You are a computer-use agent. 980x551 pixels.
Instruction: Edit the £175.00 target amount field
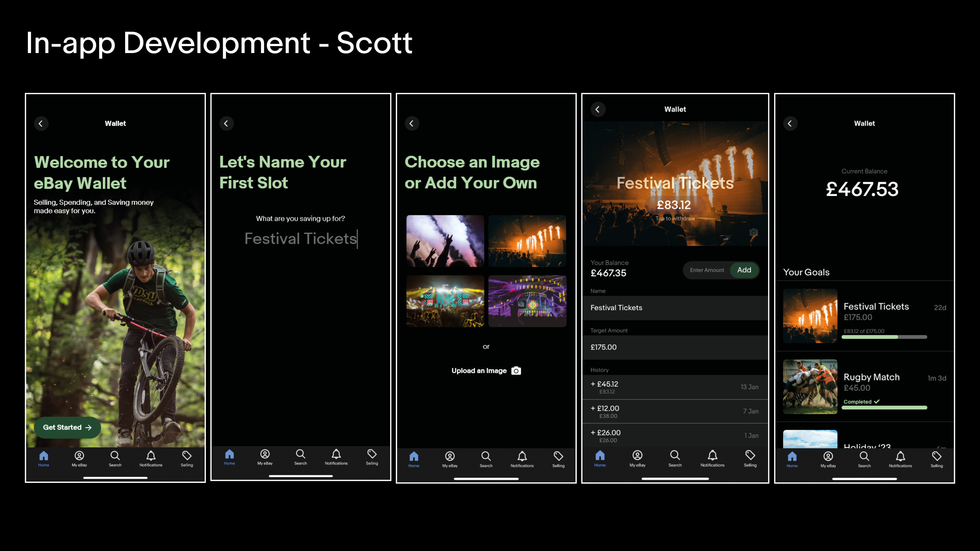(675, 347)
